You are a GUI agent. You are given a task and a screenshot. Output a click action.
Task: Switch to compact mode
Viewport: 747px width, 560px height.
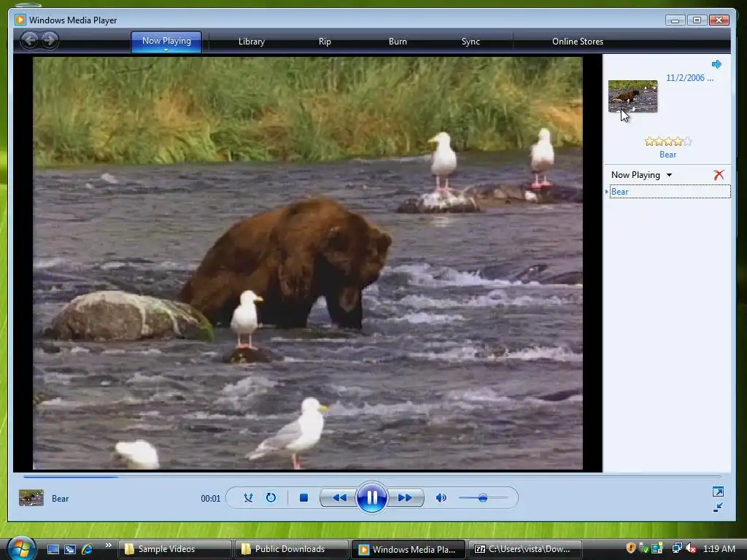coord(718,507)
